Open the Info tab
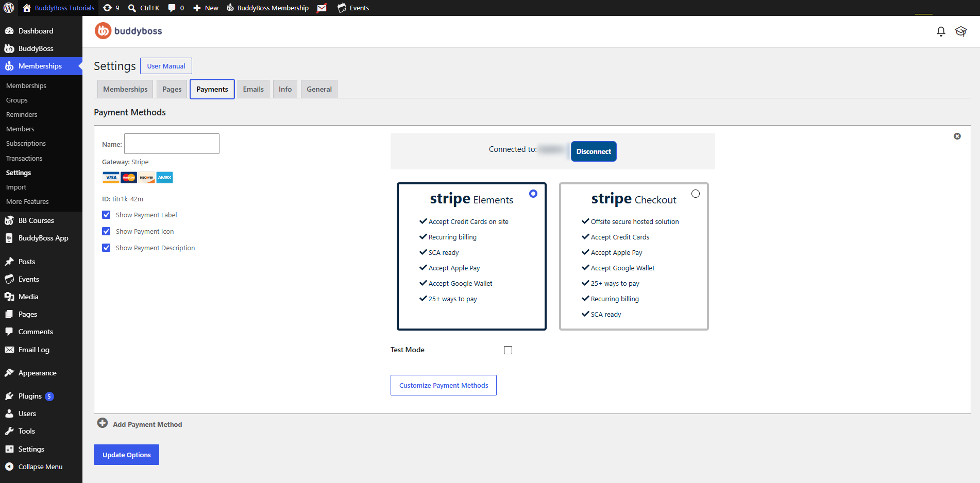Screen dimensions: 980x483 [285, 89]
